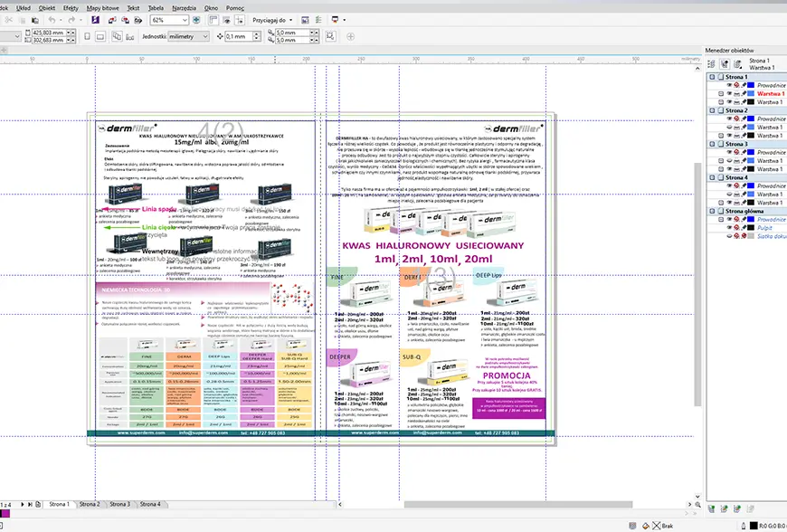
Task: Click the quick customize plus icon
Action: click(x=350, y=36)
